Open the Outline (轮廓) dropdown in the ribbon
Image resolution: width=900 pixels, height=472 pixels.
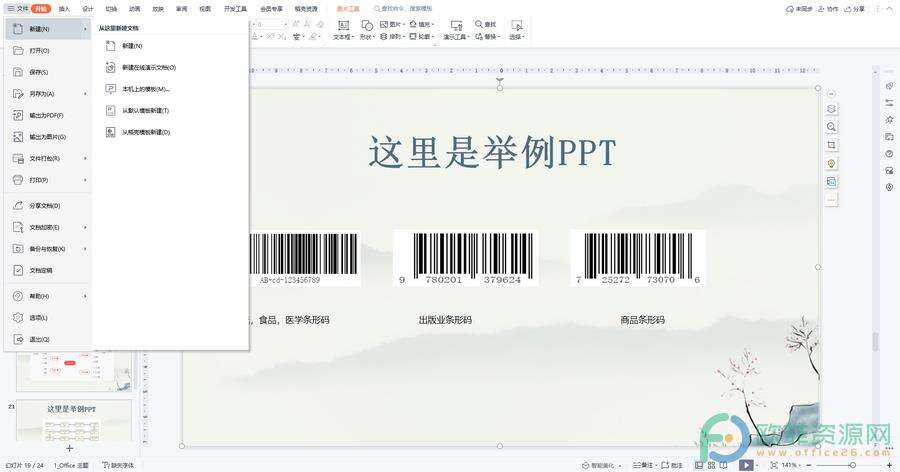[x=422, y=36]
